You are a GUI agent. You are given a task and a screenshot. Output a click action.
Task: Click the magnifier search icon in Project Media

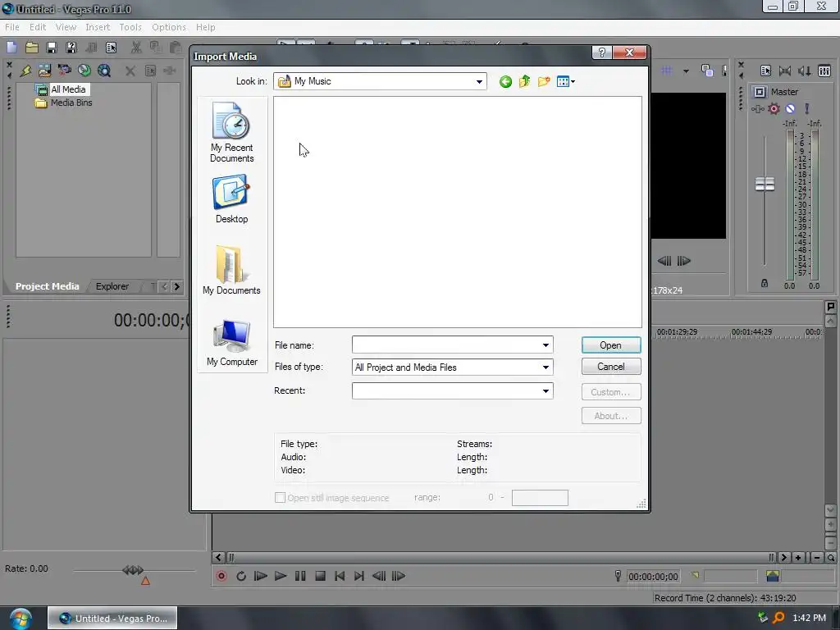(x=104, y=71)
